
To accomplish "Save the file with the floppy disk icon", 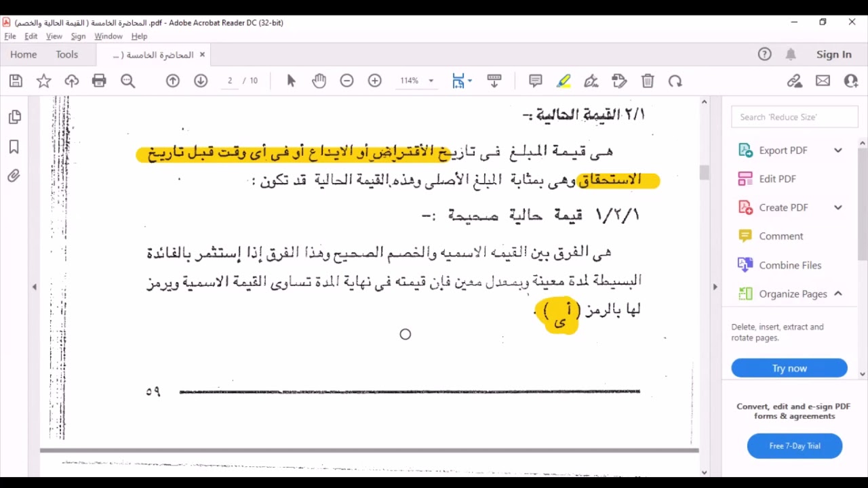I will (x=16, y=81).
